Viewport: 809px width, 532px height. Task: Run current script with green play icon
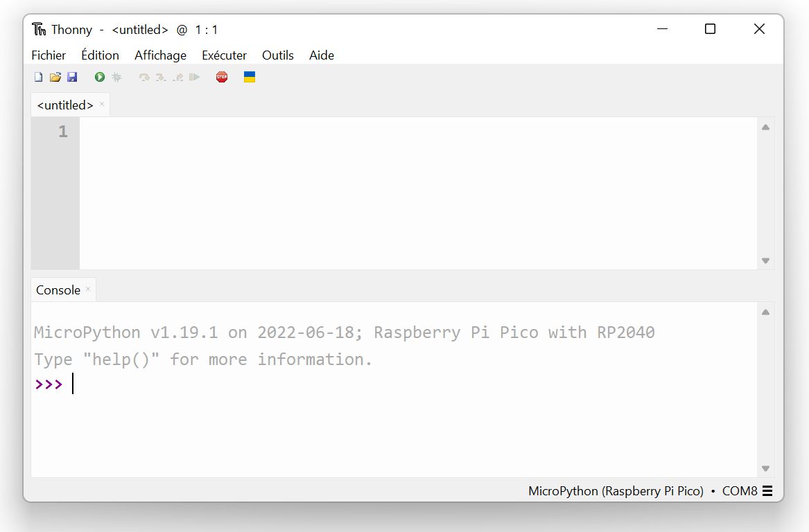point(100,78)
